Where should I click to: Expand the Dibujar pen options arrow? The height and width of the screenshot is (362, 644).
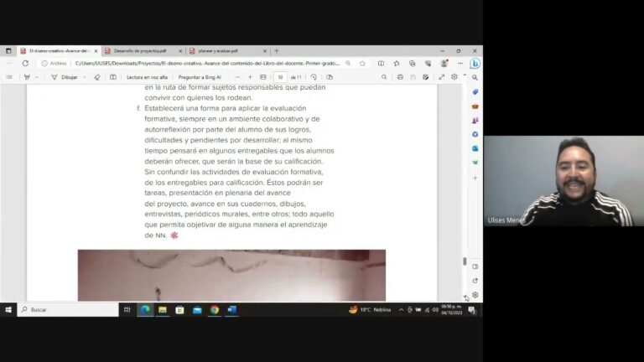[85, 77]
